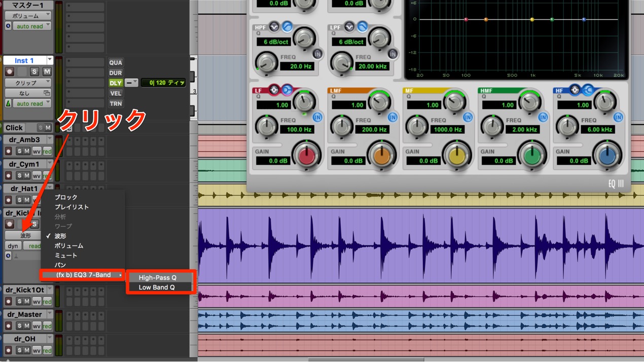This screenshot has height=362, width=644.
Task: Click the HPF frequency 20.0 Hz field
Action: point(299,66)
